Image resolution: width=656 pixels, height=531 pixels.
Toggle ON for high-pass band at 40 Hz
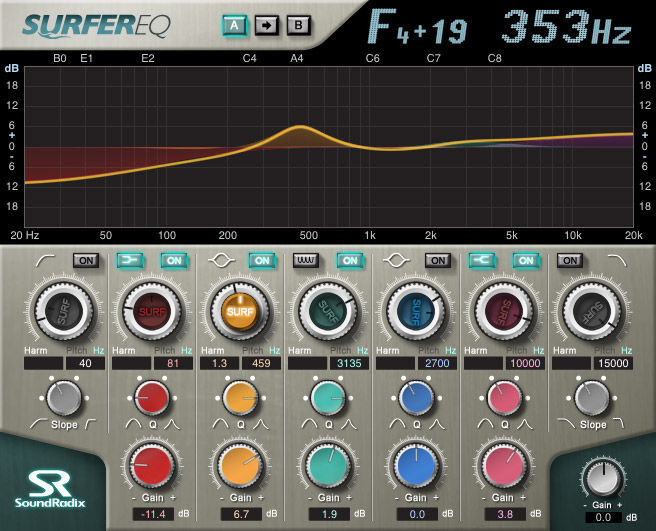[86, 261]
